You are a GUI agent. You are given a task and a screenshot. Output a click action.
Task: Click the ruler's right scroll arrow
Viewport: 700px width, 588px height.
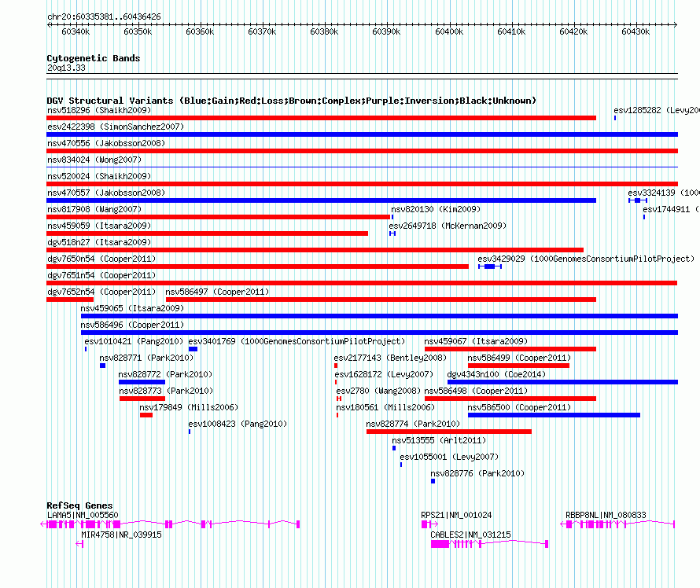point(676,24)
